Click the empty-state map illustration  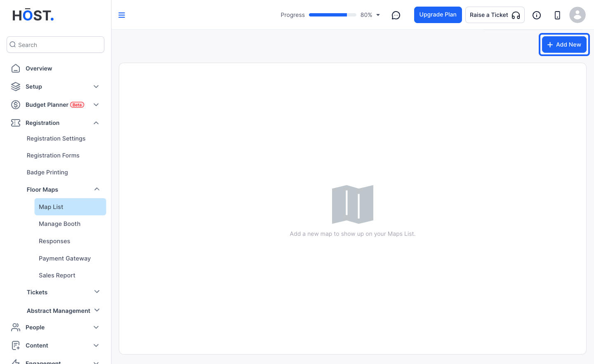coord(353,204)
